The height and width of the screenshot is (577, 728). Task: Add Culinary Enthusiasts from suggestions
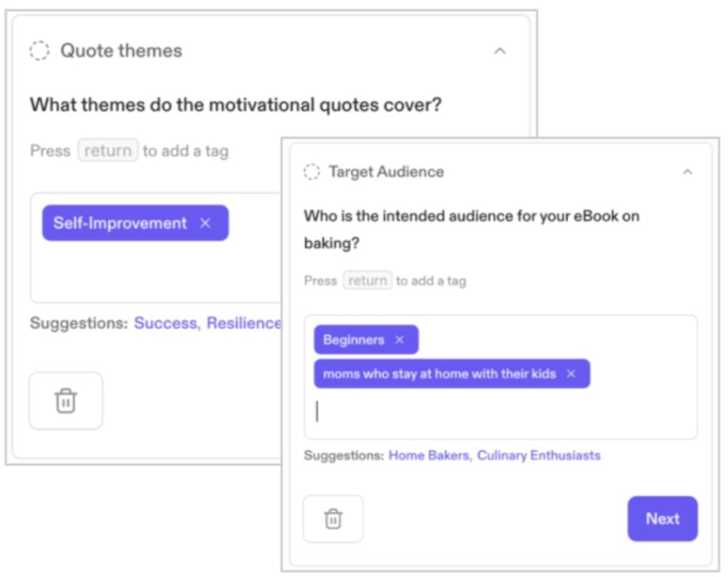539,455
